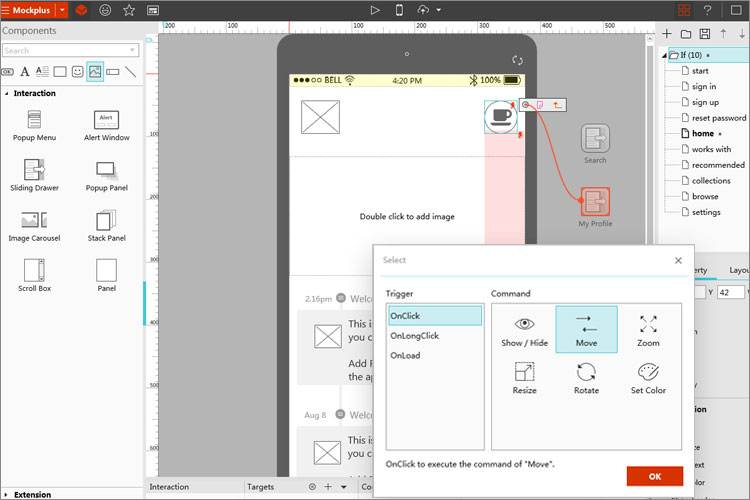The image size is (750, 500).
Task: Select the Sliding Drawer component
Action: tap(34, 175)
